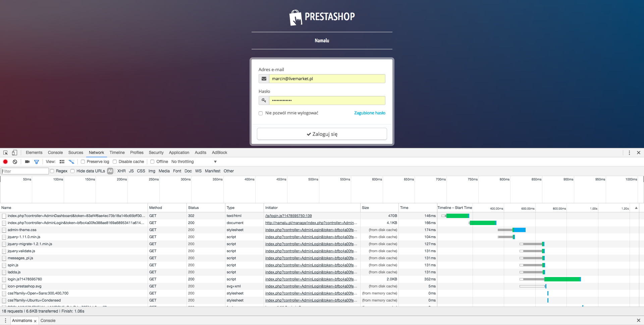
Task: Tick 'Nie pozwól mnie wylogować' checkbox
Action: pyautogui.click(x=261, y=113)
